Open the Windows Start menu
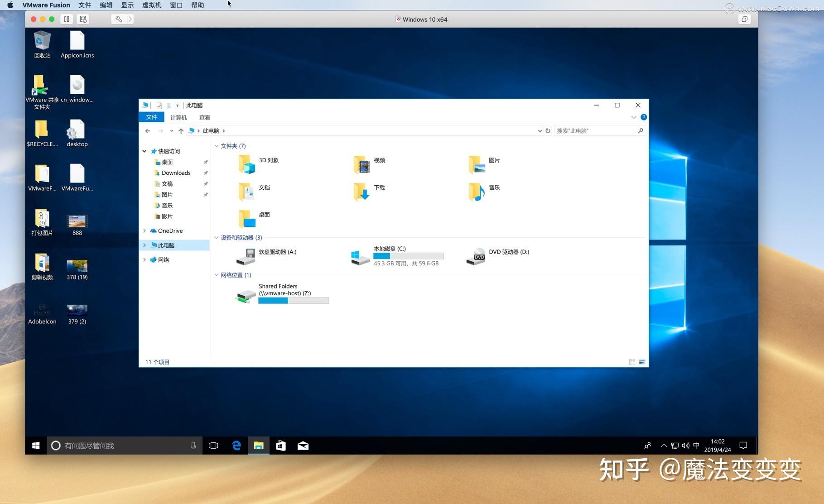The image size is (824, 504). (36, 446)
